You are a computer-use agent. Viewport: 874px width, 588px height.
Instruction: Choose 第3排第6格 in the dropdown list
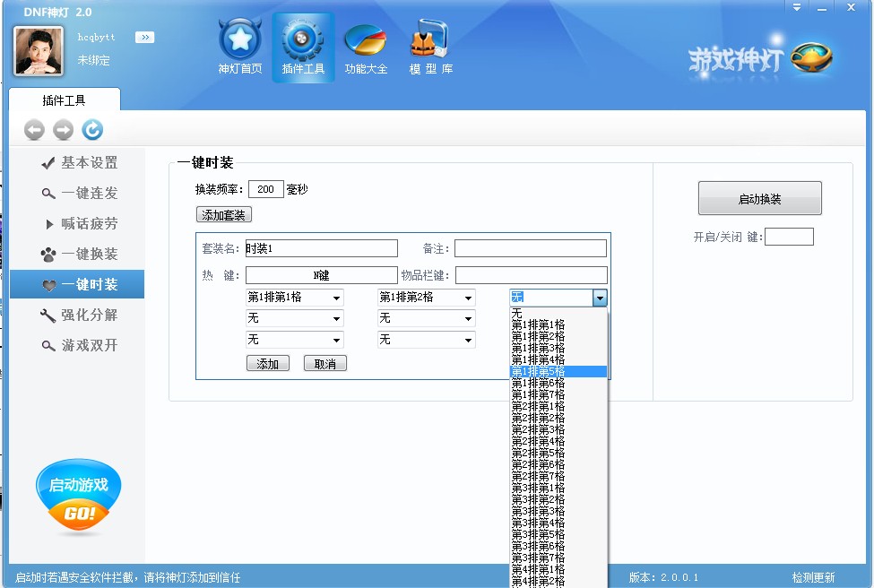pos(558,547)
